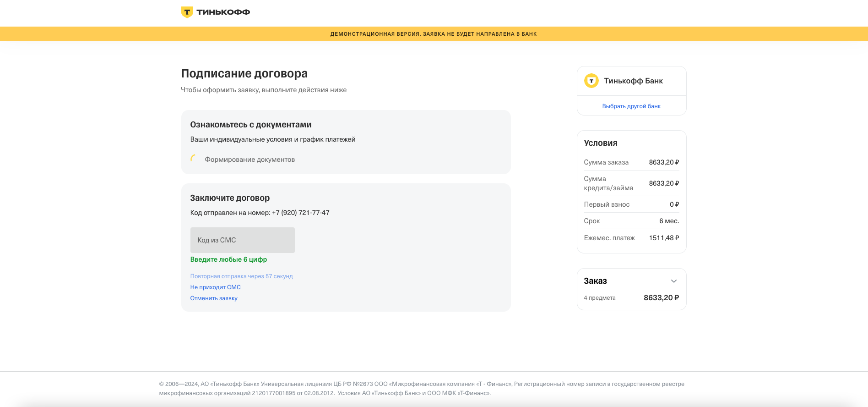Screen dimensions: 868x407
Task: Click the Первый взнос value 0 ₽
Action: 674,204
